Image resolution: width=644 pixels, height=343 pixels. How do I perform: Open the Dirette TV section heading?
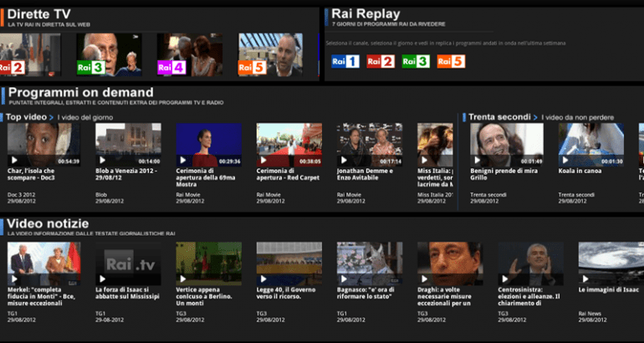tap(38, 14)
